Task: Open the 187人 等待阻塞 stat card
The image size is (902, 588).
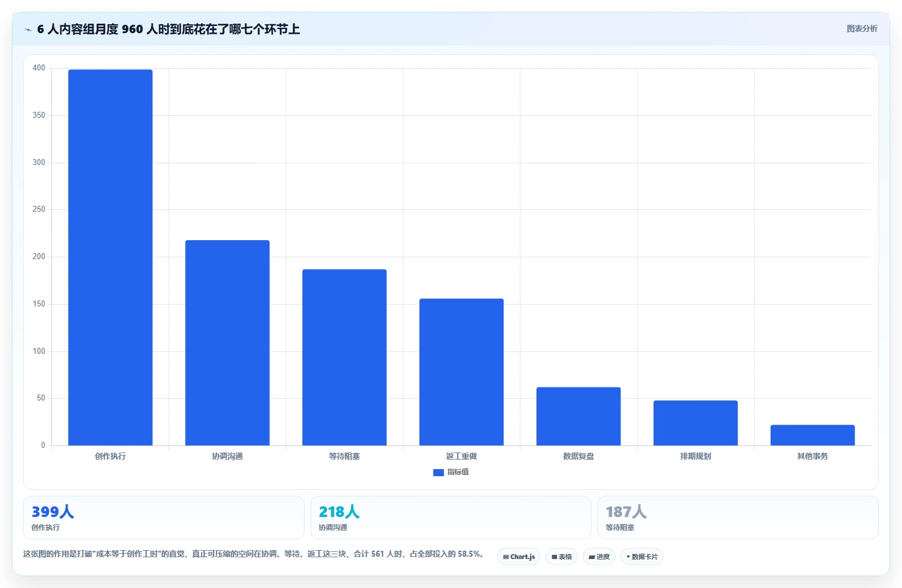Action: (738, 518)
